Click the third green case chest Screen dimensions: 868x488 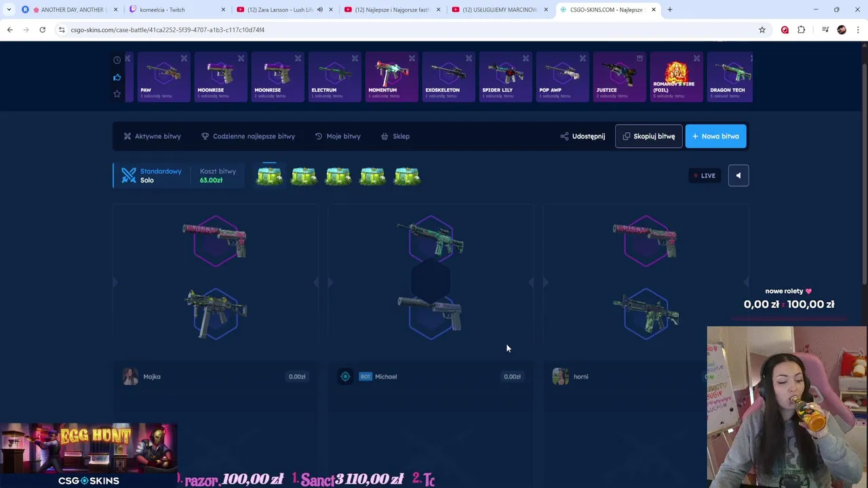[338, 176]
